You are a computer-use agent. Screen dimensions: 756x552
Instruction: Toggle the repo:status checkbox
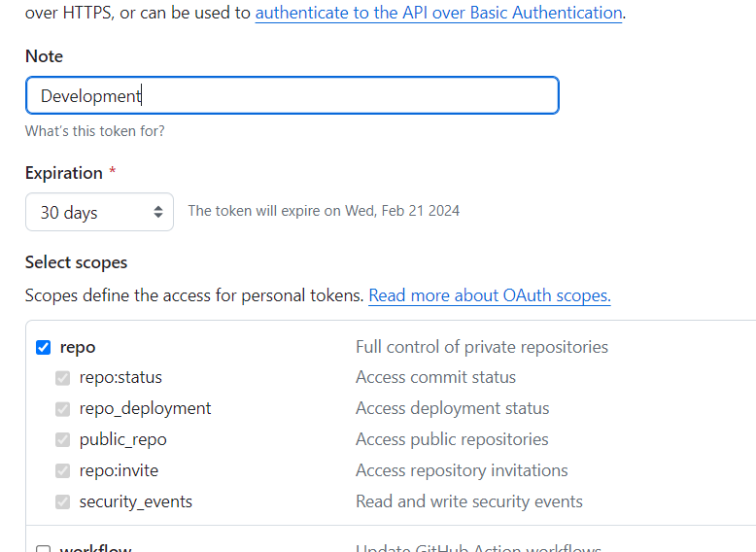point(62,378)
